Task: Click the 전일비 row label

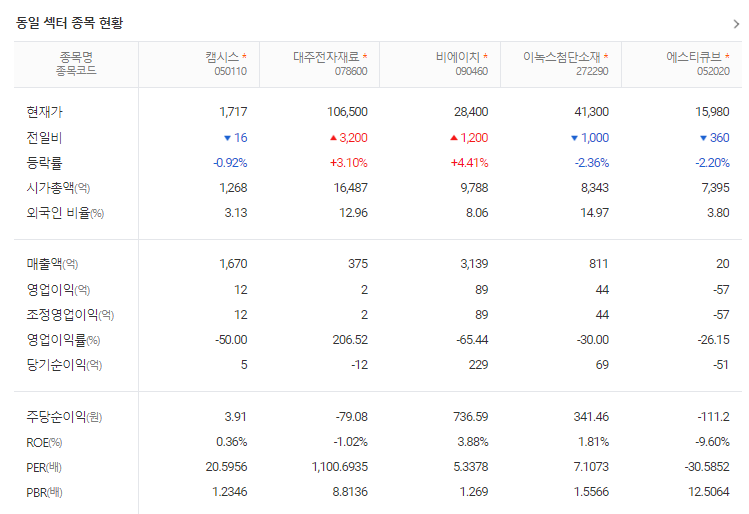Action: pyautogui.click(x=44, y=138)
